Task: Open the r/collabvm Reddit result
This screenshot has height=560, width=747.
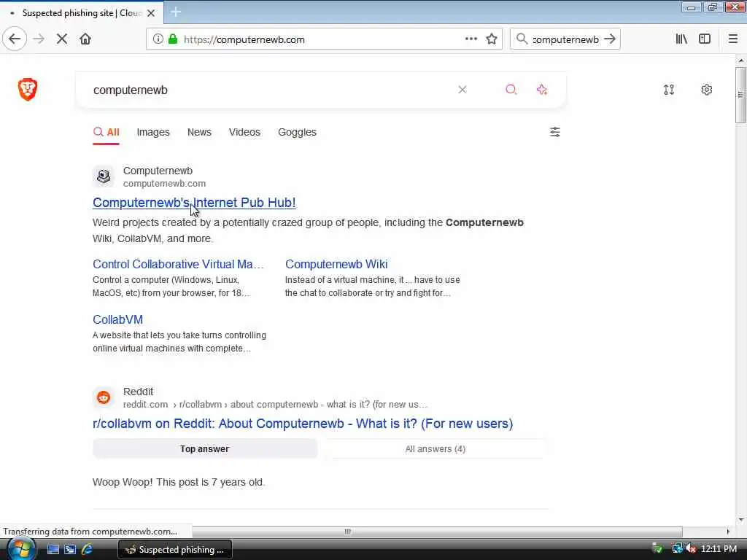Action: [x=303, y=424]
